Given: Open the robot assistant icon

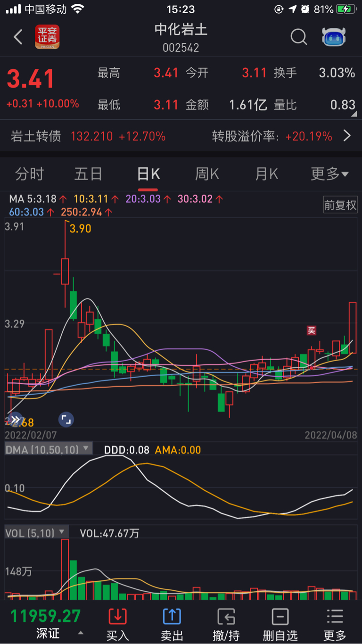Looking at the screenshot, I should pyautogui.click(x=334, y=37).
